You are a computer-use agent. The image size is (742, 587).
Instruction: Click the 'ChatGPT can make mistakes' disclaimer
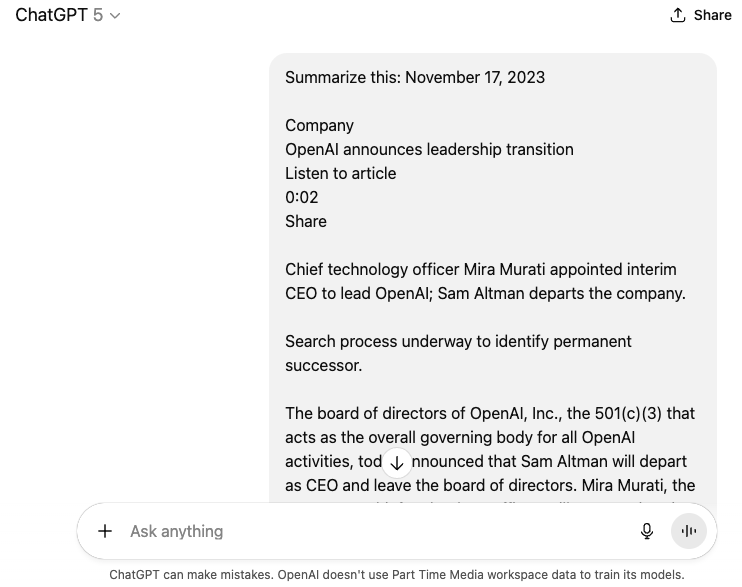click(x=396, y=575)
